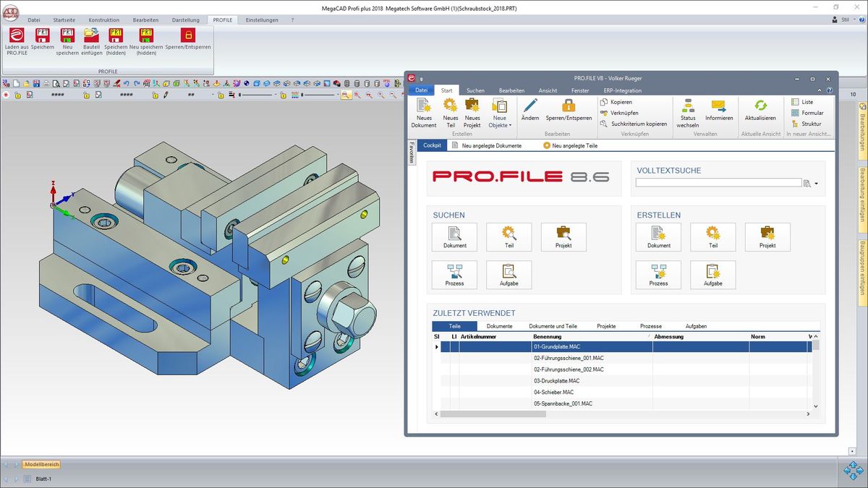Create a Neues Dokument in PRO.FILE
Viewport: 868px width, 488px height.
(424, 108)
